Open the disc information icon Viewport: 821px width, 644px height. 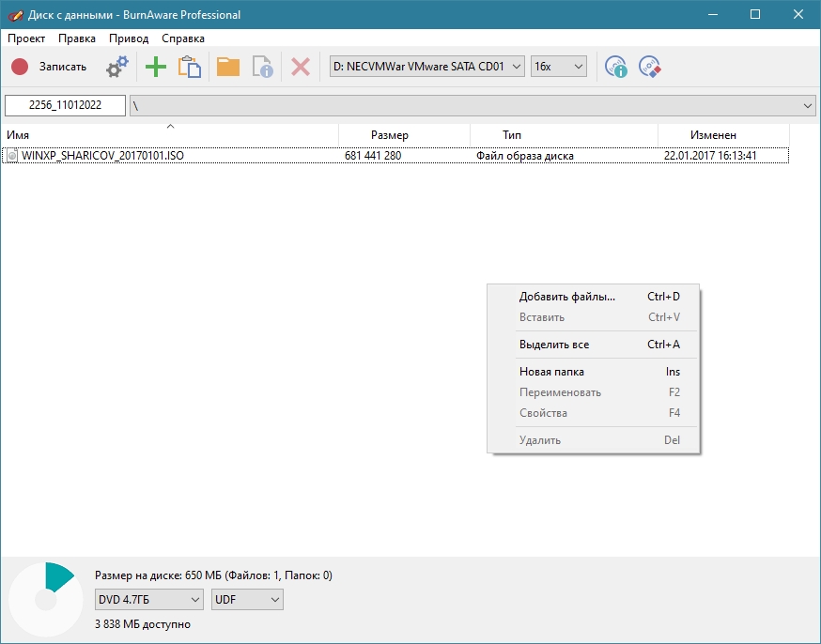pyautogui.click(x=616, y=67)
